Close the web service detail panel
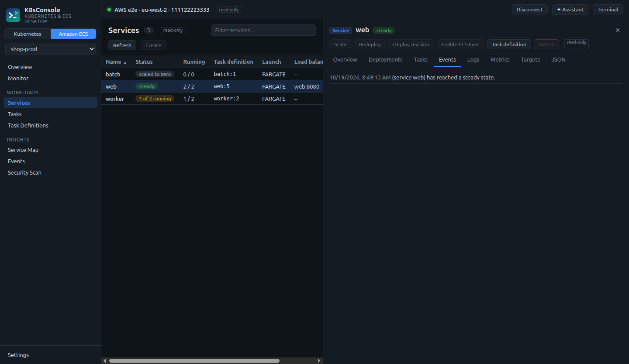This screenshot has width=629, height=364. point(618,30)
